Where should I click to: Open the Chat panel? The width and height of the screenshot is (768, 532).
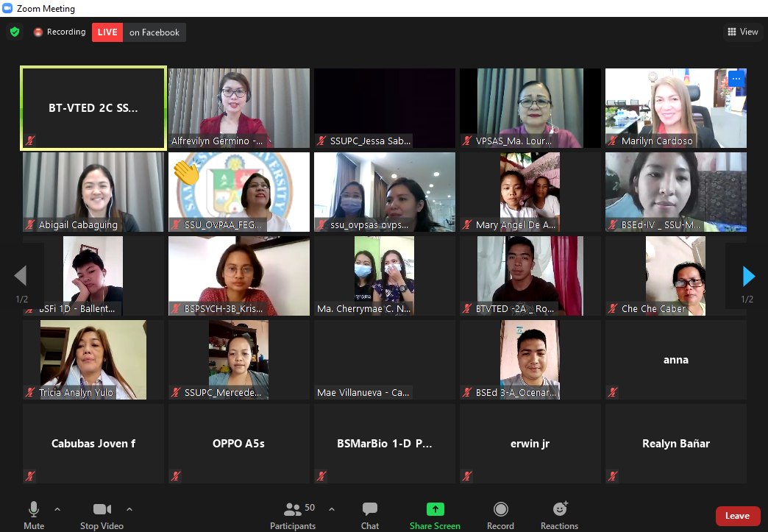370,514
